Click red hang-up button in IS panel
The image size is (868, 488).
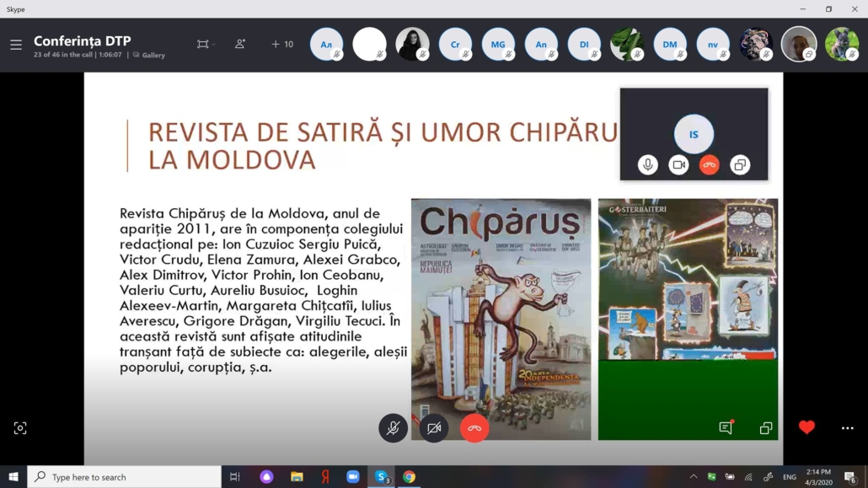pos(709,165)
